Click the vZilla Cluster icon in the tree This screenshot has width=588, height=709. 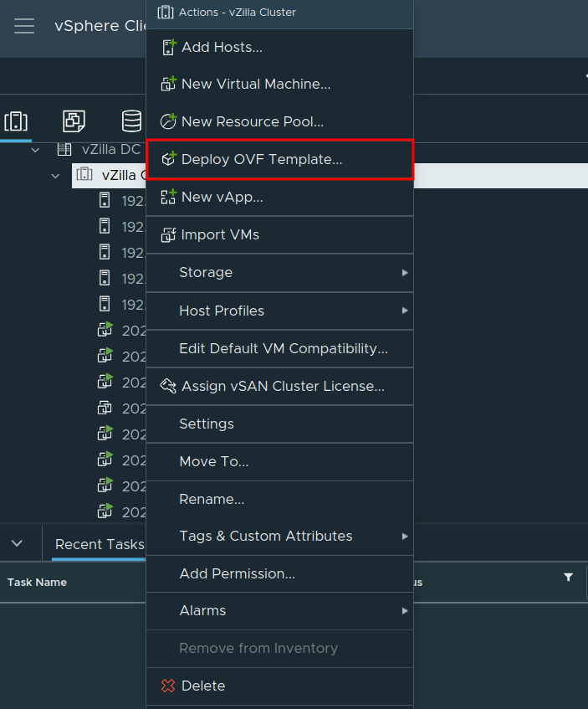tap(84, 174)
